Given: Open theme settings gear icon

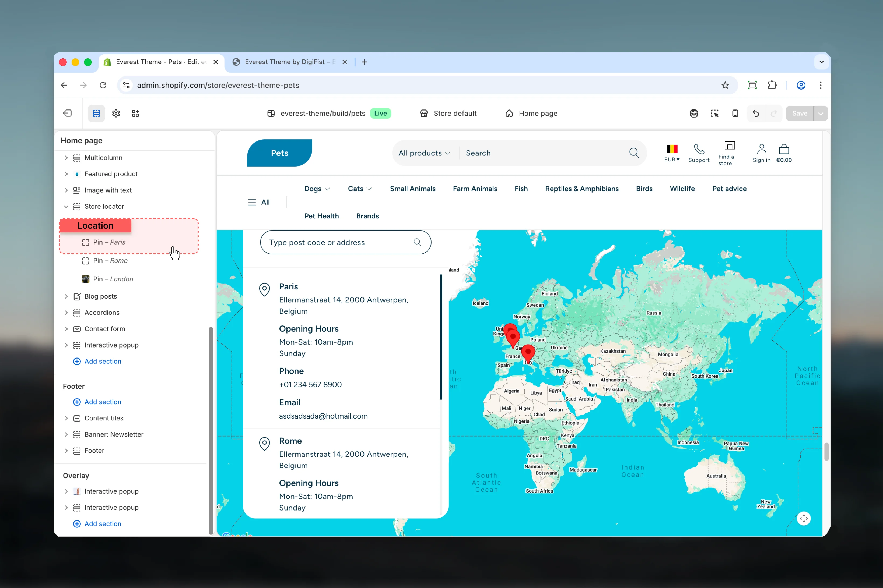Looking at the screenshot, I should click(x=116, y=113).
